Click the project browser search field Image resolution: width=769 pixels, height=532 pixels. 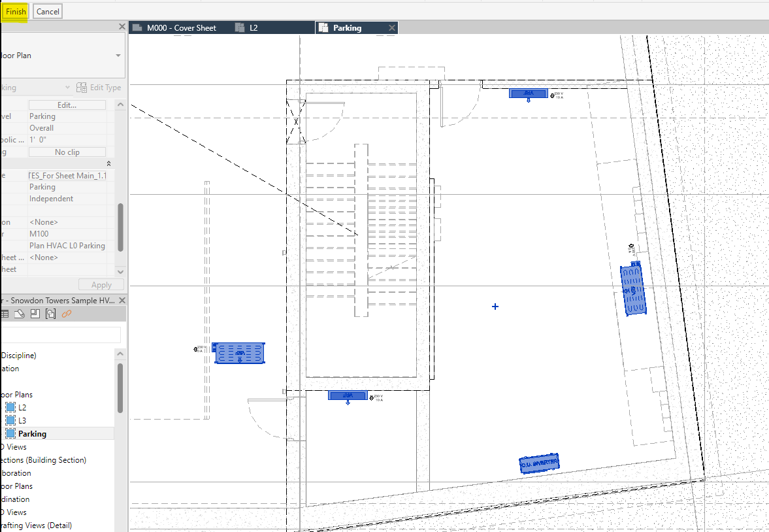(61, 335)
